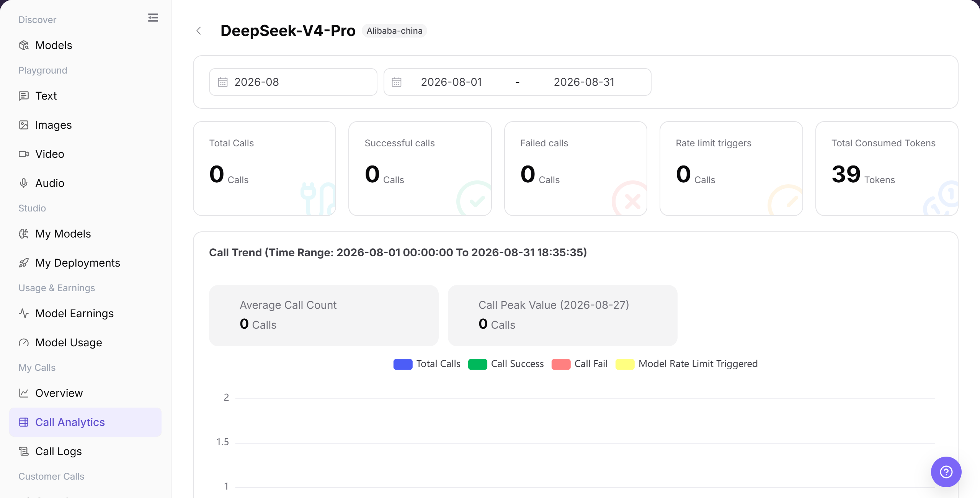This screenshot has height=498, width=980.
Task: Click the date range calendar icon
Action: click(397, 82)
